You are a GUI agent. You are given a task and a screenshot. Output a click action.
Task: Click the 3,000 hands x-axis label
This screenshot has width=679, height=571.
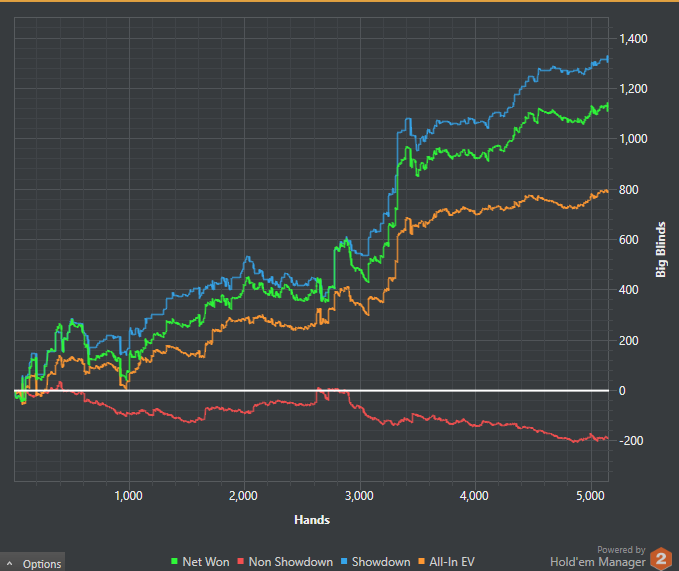tap(359, 496)
